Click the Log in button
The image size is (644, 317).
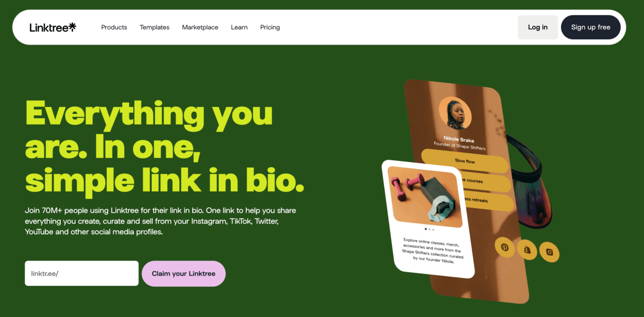tap(538, 27)
